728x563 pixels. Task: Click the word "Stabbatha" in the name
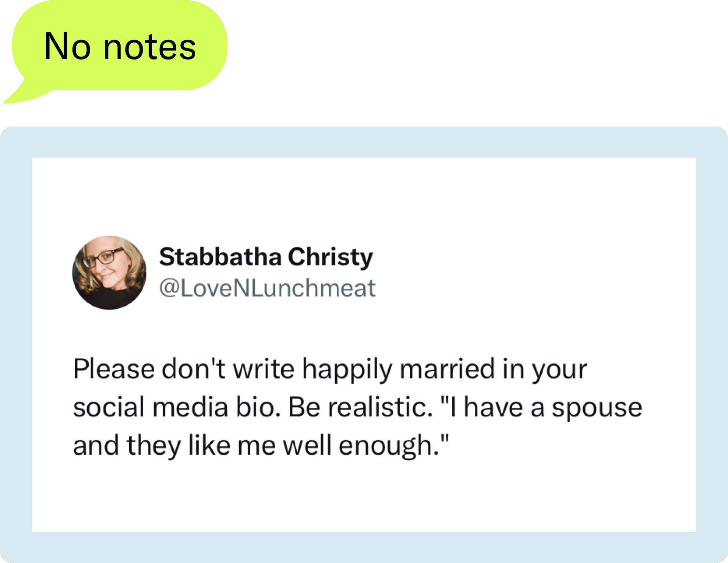[220, 257]
